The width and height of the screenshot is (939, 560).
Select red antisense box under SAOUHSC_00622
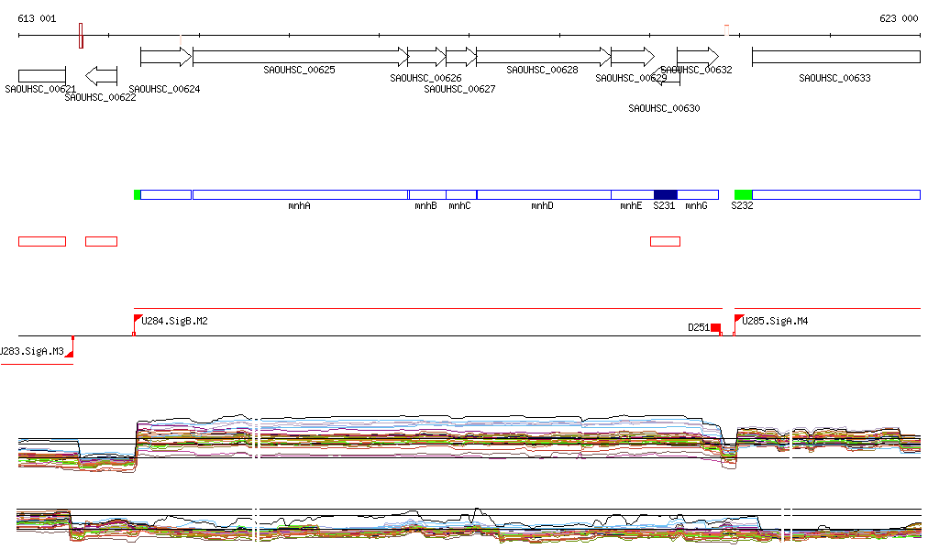click(101, 242)
